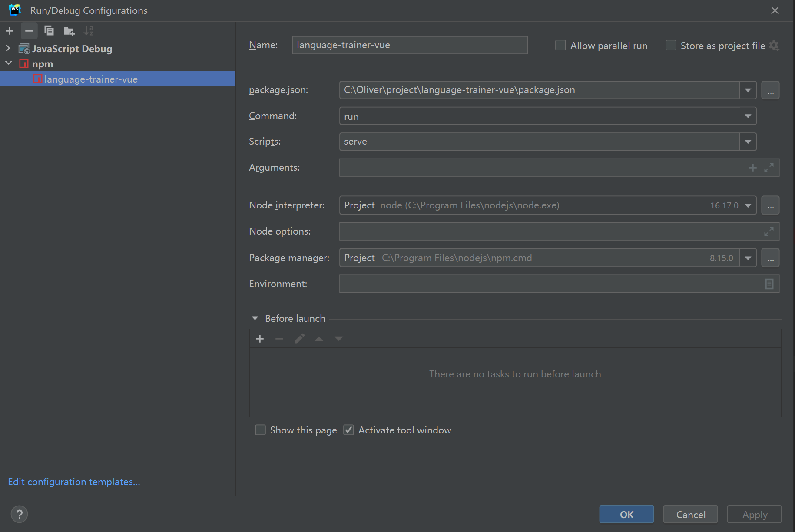
Task: Create a new configurations folder
Action: tap(69, 31)
